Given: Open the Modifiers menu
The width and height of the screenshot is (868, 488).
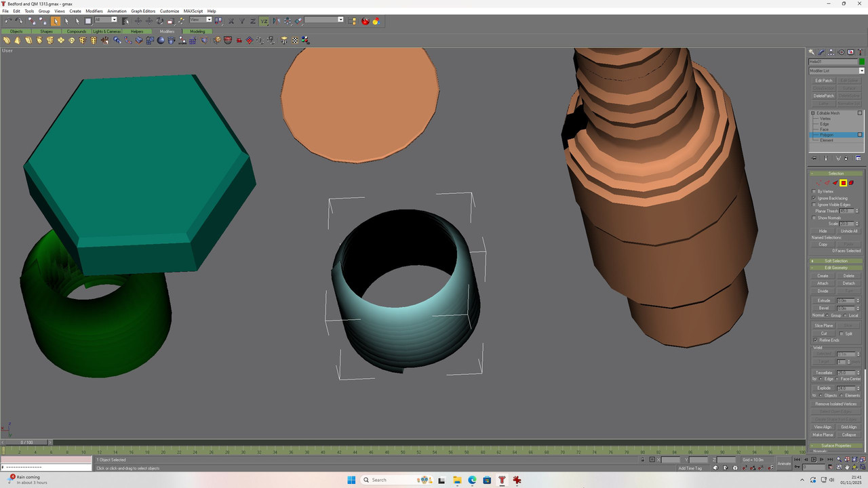Looking at the screenshot, I should [94, 11].
